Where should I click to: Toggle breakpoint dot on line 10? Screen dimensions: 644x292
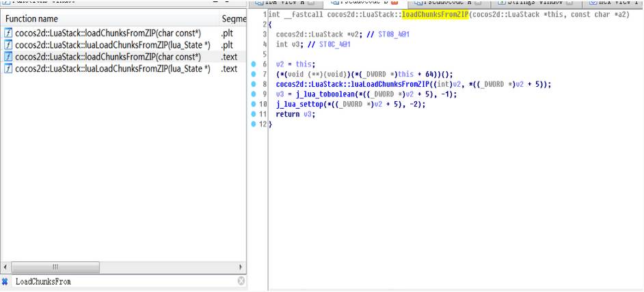coord(254,105)
